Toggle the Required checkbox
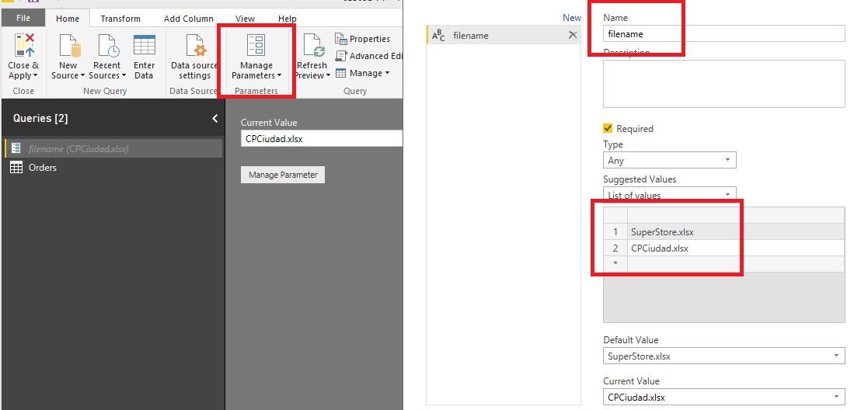 tap(608, 128)
